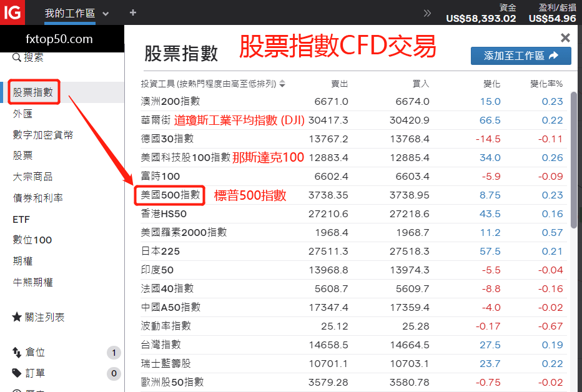Add a new workspace with plus icon
Screen dimensions: 582x392
133,12
